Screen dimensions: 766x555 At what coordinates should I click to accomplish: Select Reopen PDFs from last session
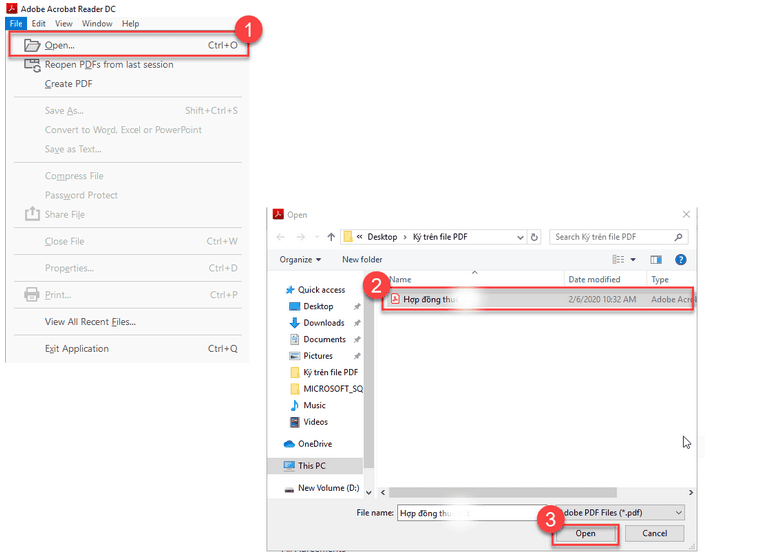(x=109, y=64)
